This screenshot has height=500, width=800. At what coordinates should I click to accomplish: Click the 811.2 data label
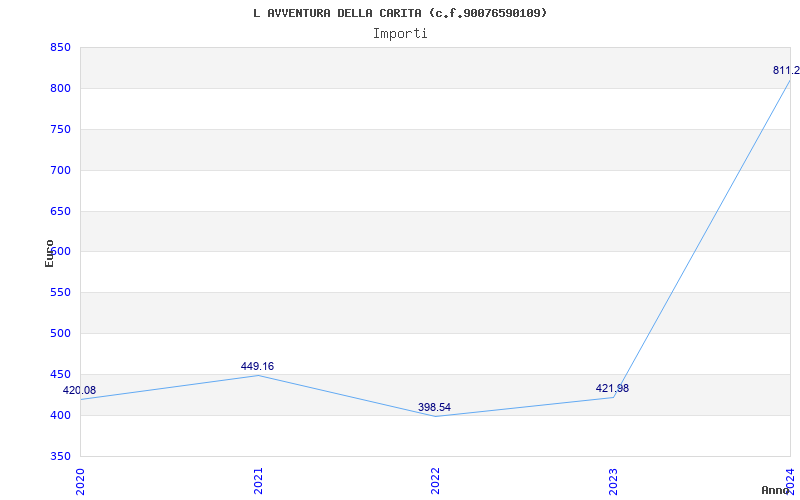tap(786, 70)
